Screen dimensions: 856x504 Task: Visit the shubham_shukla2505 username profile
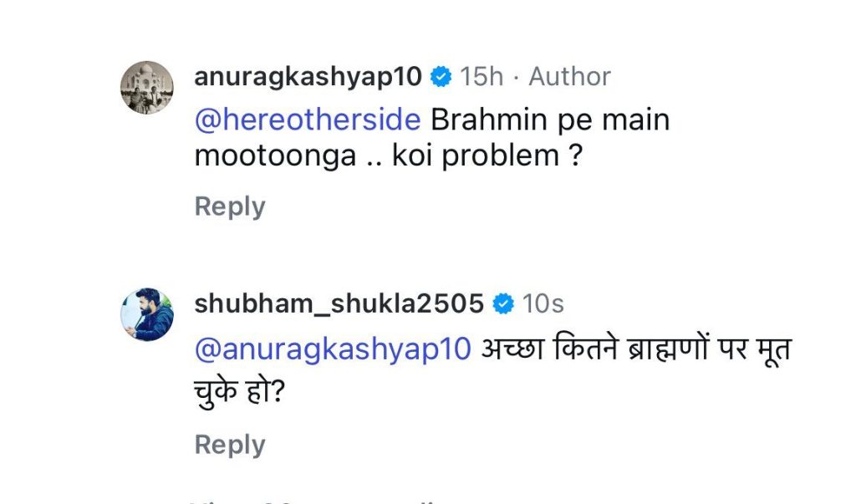pos(339,304)
